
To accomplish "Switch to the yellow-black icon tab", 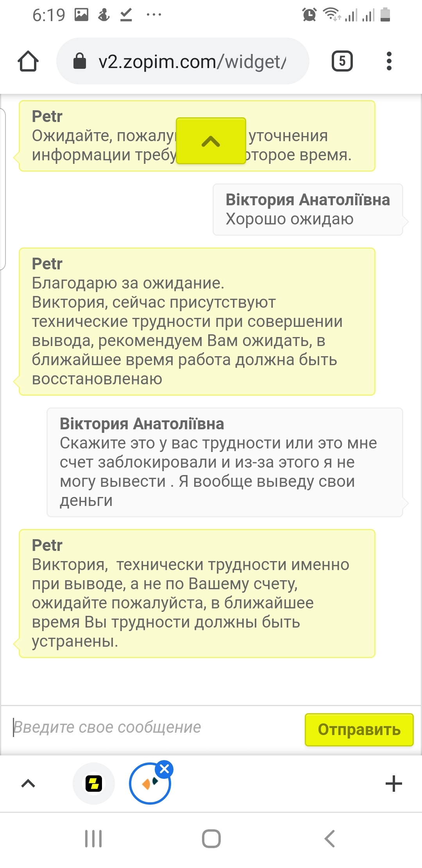I will 94,784.
